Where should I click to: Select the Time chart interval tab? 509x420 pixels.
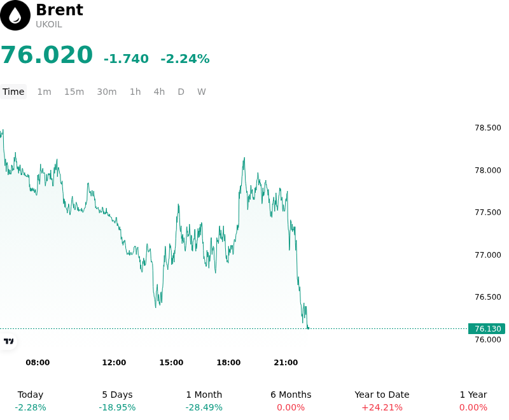click(x=13, y=92)
